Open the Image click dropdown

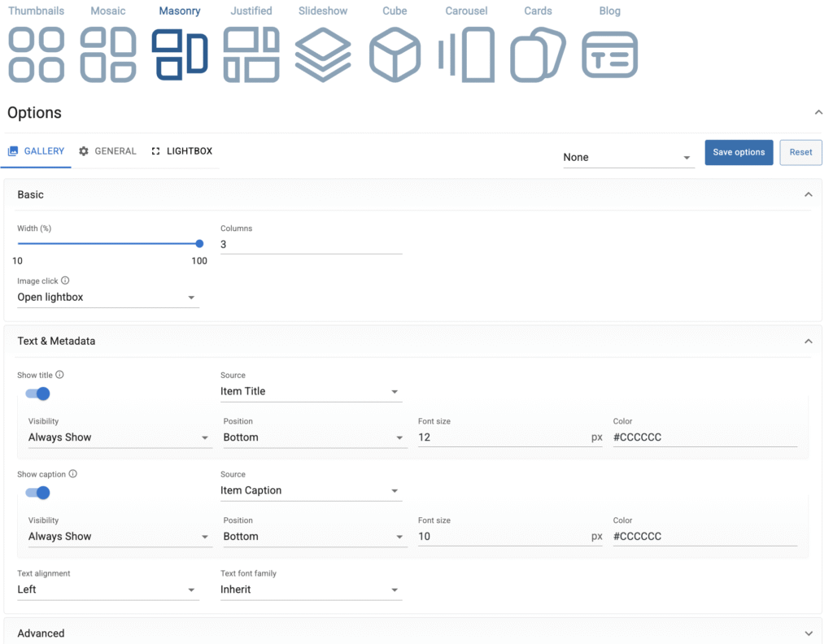tap(107, 298)
